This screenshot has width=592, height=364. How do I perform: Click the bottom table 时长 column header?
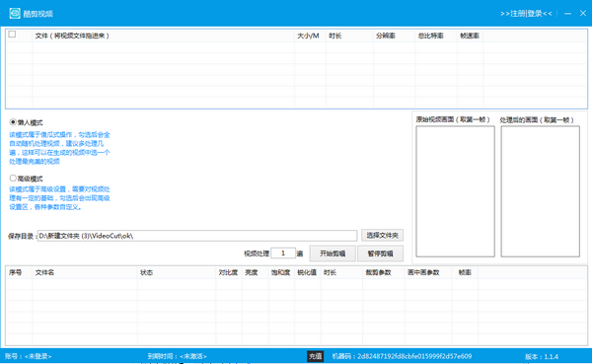click(341, 272)
